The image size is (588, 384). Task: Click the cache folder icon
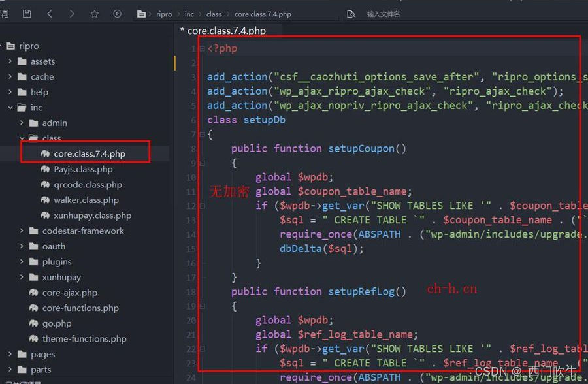click(x=22, y=77)
